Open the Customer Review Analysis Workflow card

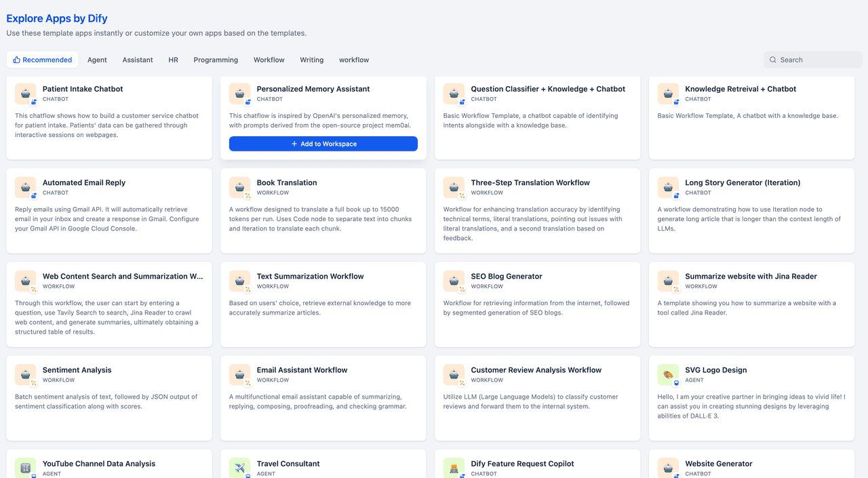click(537, 398)
